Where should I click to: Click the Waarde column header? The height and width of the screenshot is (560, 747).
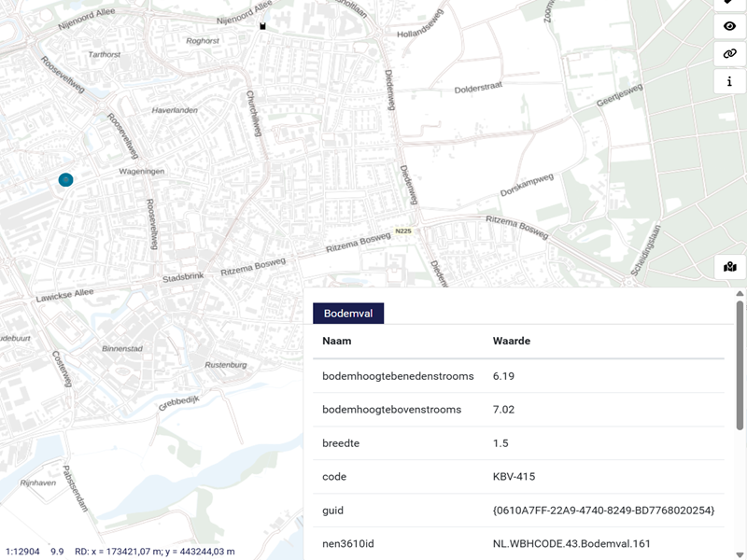(511, 341)
